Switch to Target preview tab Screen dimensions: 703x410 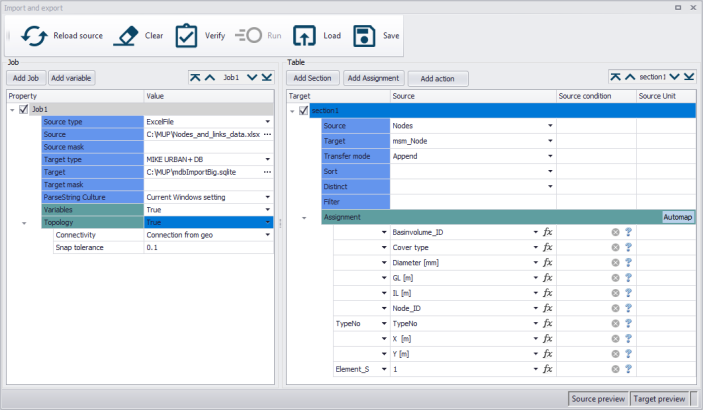click(x=660, y=399)
